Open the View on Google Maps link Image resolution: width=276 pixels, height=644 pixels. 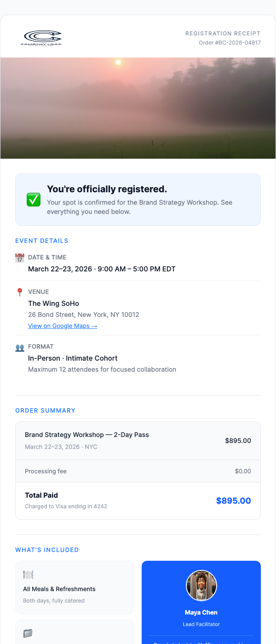(63, 326)
